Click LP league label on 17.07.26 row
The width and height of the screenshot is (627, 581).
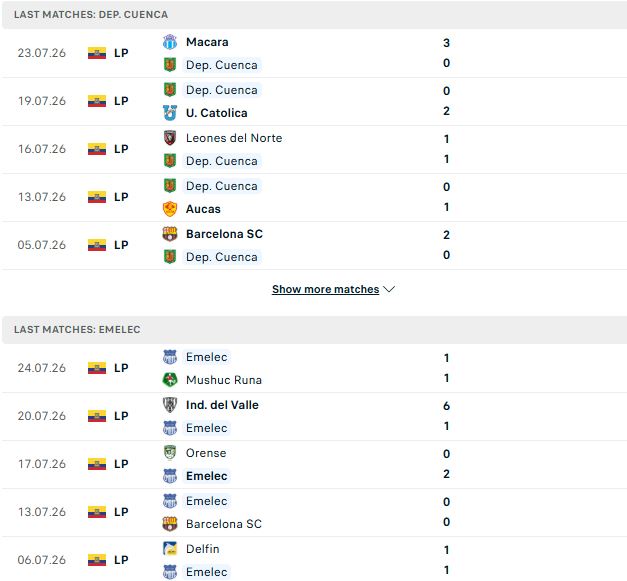pos(121,464)
